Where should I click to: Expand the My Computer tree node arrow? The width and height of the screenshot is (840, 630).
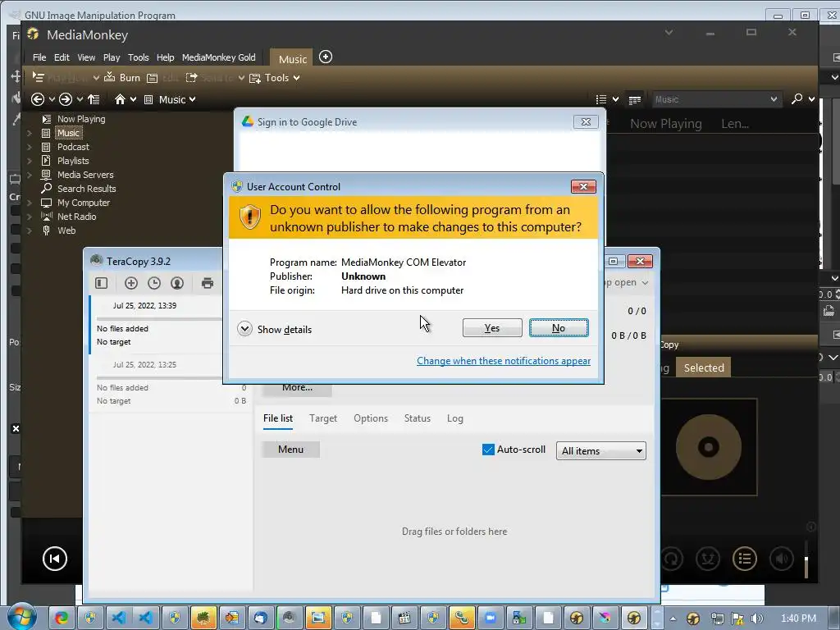30,203
